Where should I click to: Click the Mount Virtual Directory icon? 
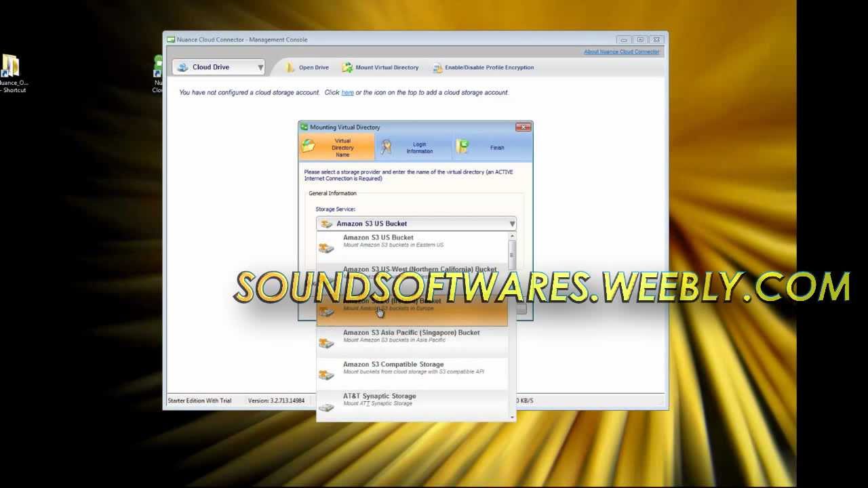(347, 67)
